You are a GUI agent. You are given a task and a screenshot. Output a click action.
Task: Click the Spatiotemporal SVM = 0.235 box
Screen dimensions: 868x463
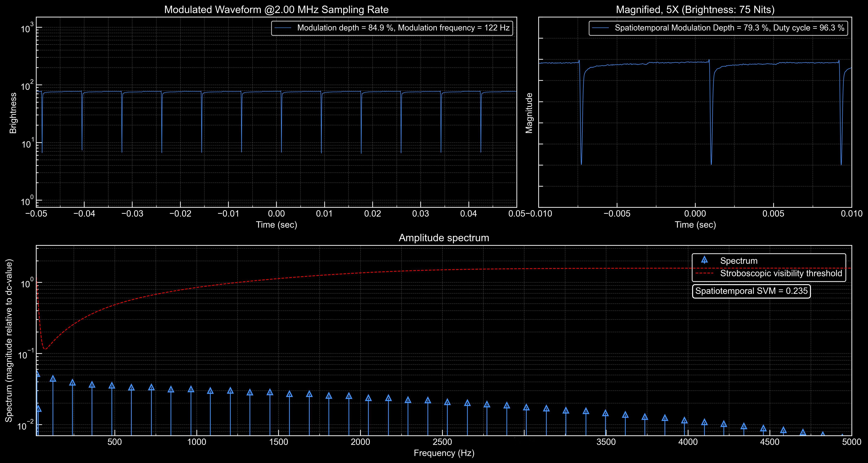(x=751, y=291)
